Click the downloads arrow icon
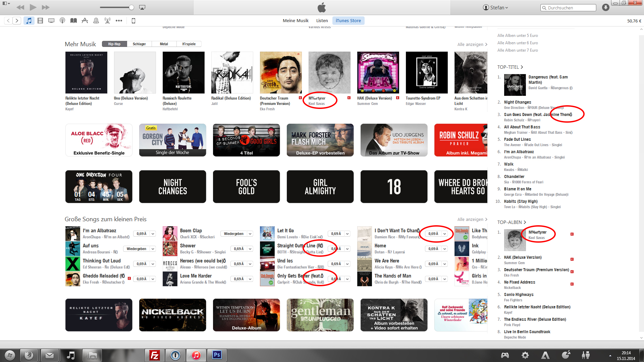The image size is (644, 362). pyautogui.click(x=605, y=7)
